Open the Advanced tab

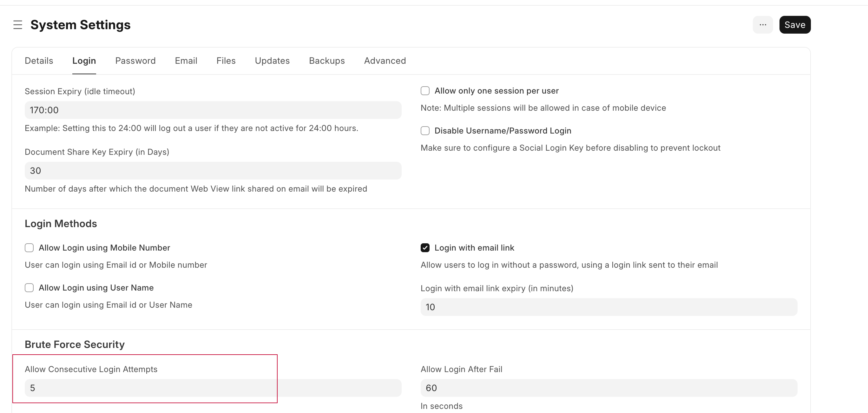pyautogui.click(x=385, y=61)
